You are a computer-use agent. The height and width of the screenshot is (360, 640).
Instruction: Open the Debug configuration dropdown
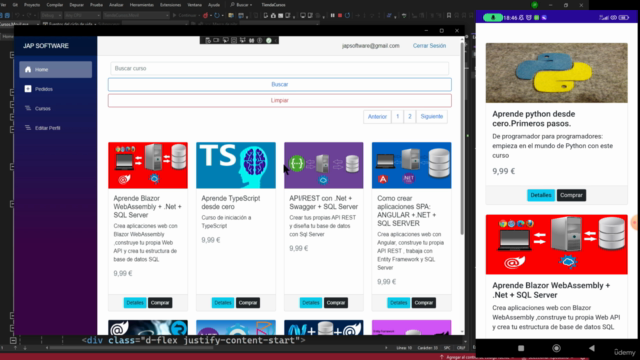point(51,15)
